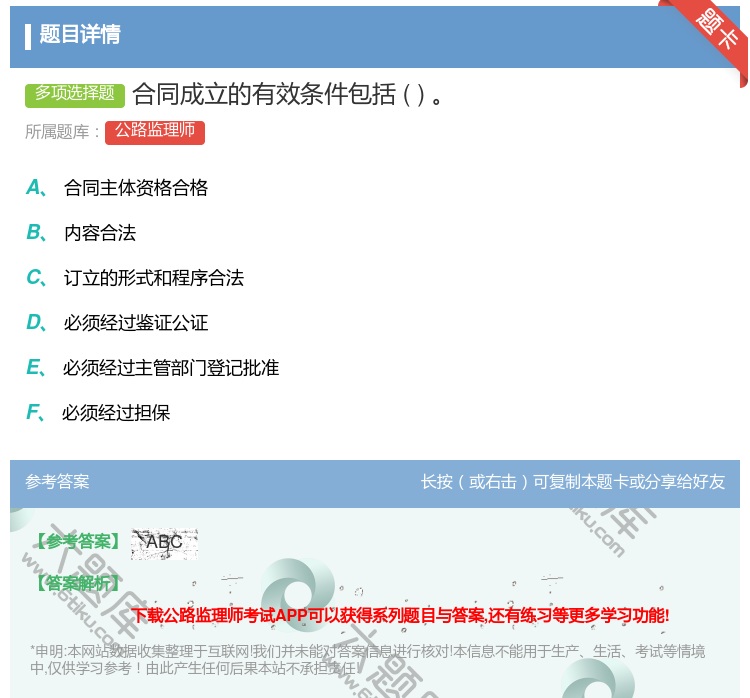Click the ABC answer image
750x698 pixels.
[x=164, y=544]
